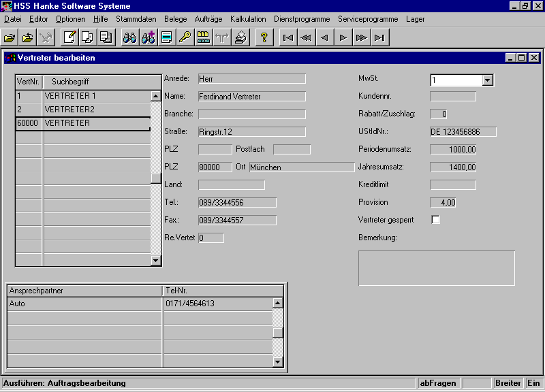Image resolution: width=545 pixels, height=392 pixels.
Task: Click the new document with pencil icon
Action: [x=69, y=37]
